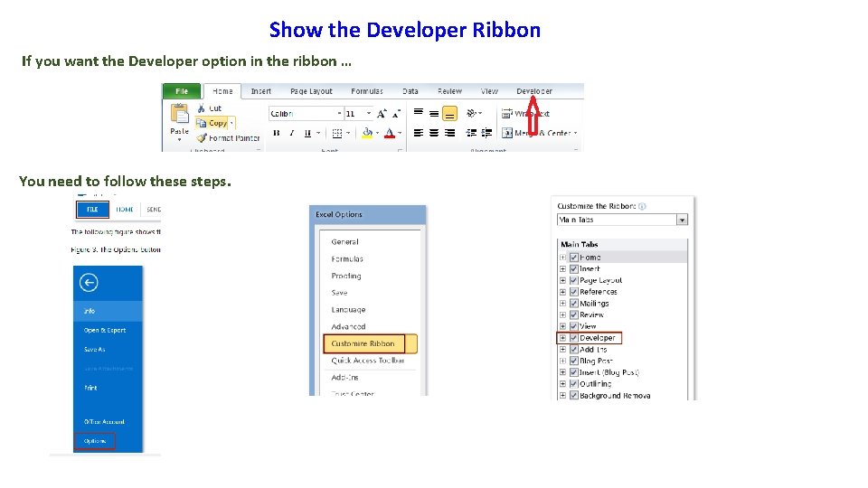Select Proofing in Excel Options
The image size is (868, 488).
click(x=346, y=276)
